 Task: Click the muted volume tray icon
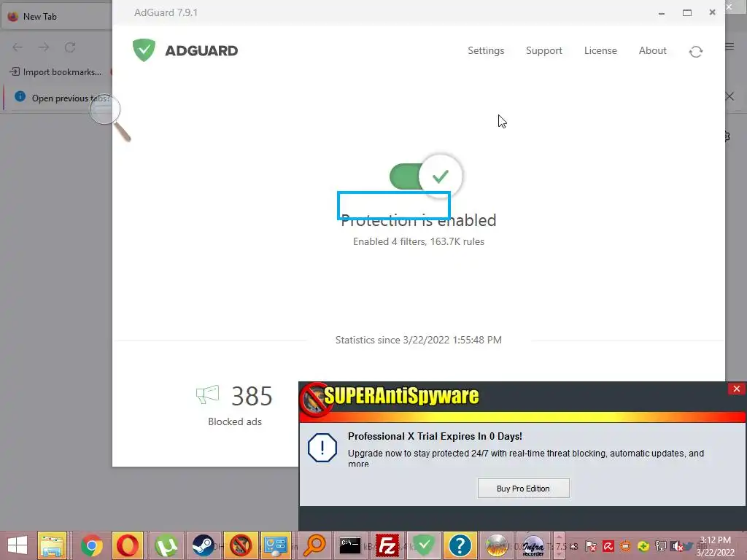tap(676, 546)
